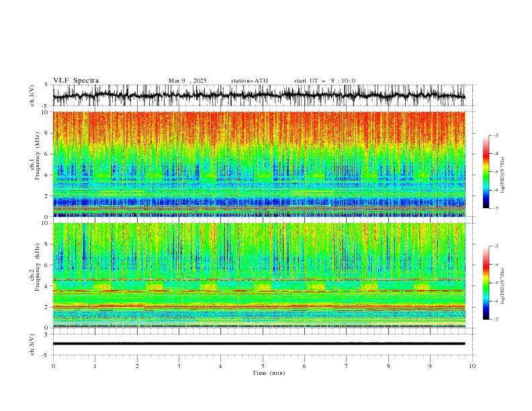
Task: Click the "ch.1(V)" axis label
Action: 32,95
